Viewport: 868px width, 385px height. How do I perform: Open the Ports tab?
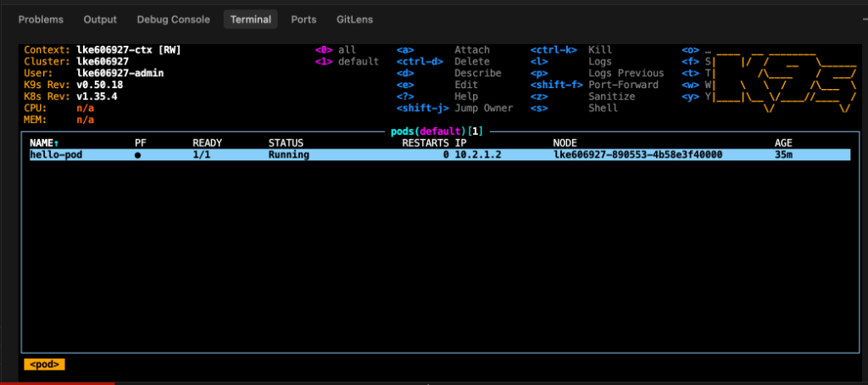304,20
